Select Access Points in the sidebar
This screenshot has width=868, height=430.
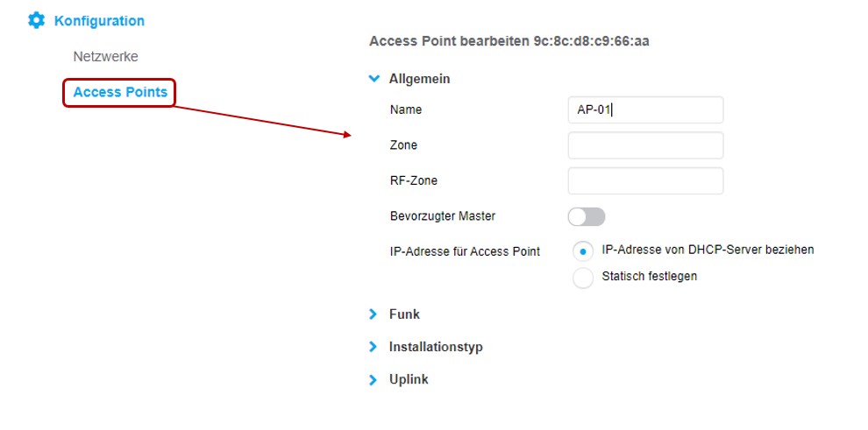119,92
